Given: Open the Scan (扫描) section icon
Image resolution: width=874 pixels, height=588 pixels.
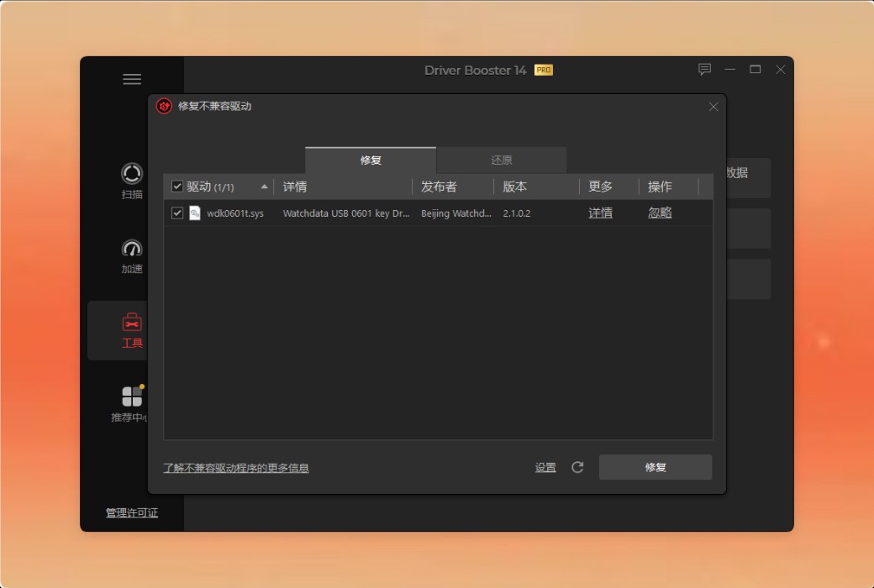Looking at the screenshot, I should pos(132,174).
